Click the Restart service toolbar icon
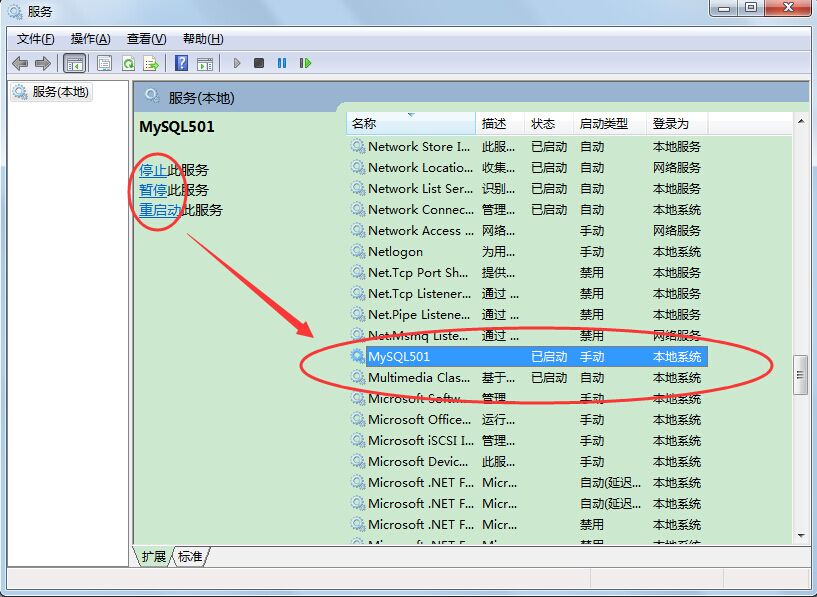Screen dimensions: 817x597 [x=305, y=64]
